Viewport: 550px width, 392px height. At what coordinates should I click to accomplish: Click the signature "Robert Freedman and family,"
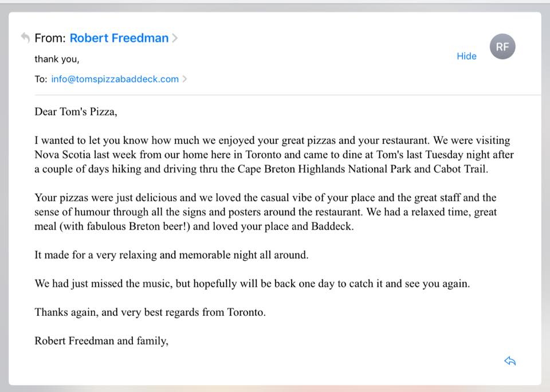[x=101, y=341]
